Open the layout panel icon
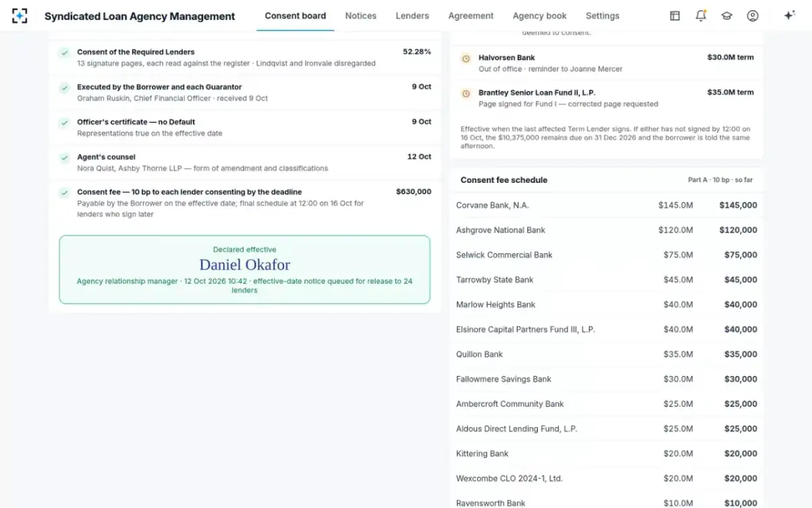 tap(675, 16)
